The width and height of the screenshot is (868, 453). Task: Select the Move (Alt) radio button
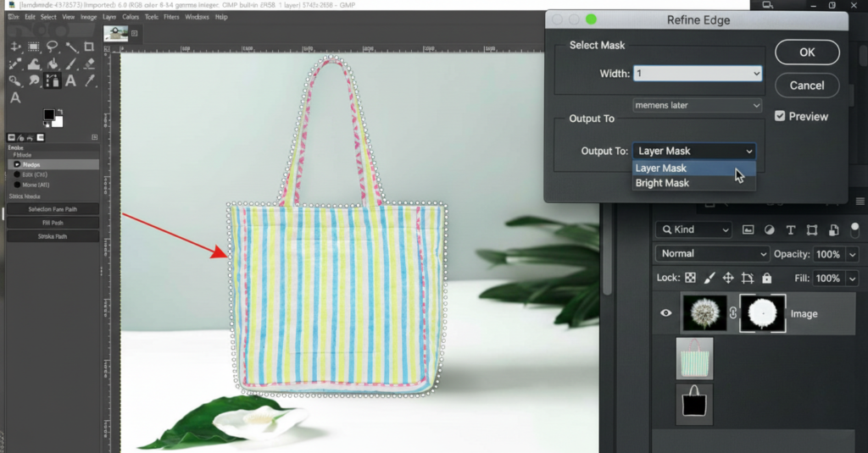click(17, 185)
